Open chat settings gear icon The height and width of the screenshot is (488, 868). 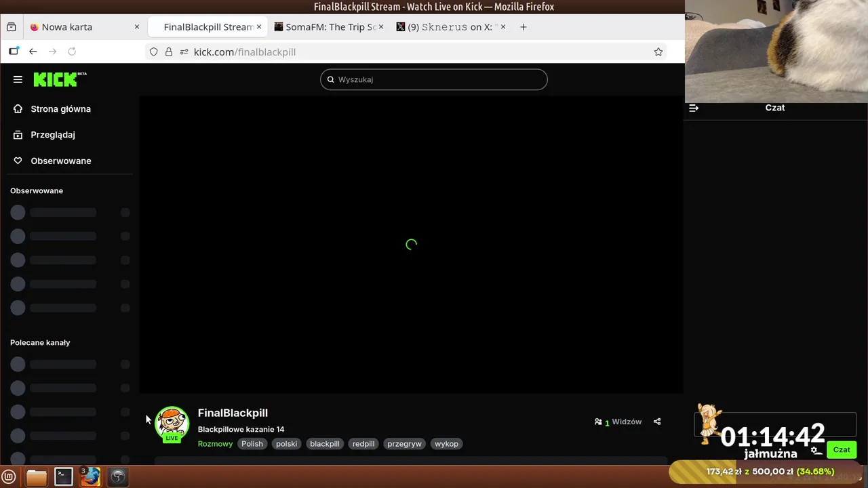click(816, 450)
